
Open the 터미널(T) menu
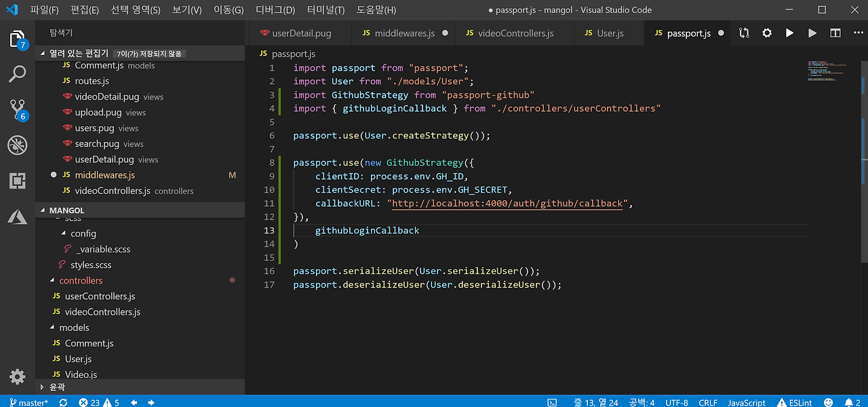pyautogui.click(x=325, y=9)
